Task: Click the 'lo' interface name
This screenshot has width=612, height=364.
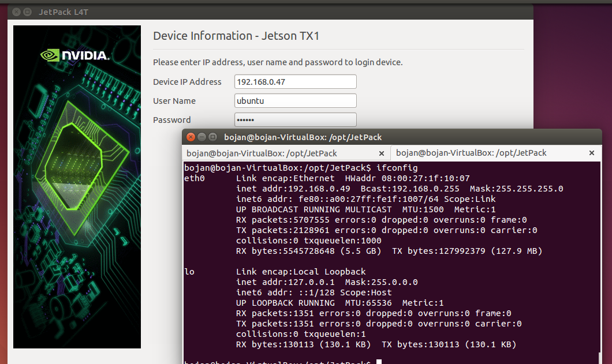Action: [x=189, y=272]
